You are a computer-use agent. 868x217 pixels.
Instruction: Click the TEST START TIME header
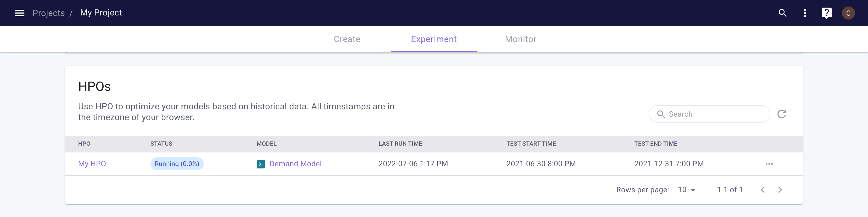pyautogui.click(x=531, y=143)
